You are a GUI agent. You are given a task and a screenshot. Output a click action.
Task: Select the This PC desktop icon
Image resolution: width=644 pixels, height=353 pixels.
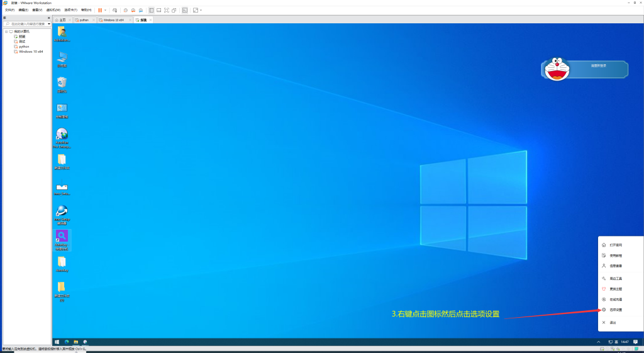(x=62, y=60)
